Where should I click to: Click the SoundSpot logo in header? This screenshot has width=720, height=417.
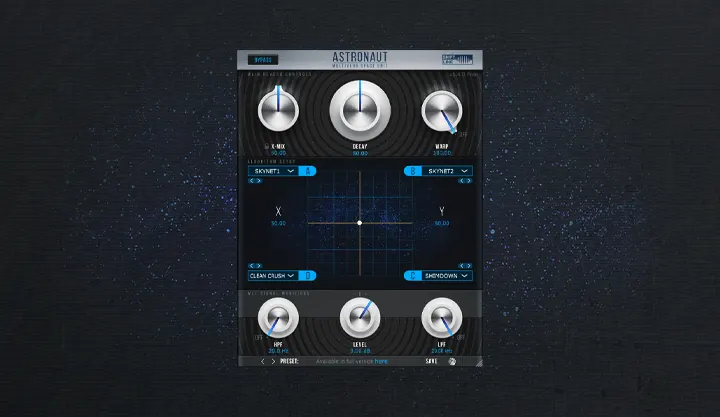click(x=457, y=59)
